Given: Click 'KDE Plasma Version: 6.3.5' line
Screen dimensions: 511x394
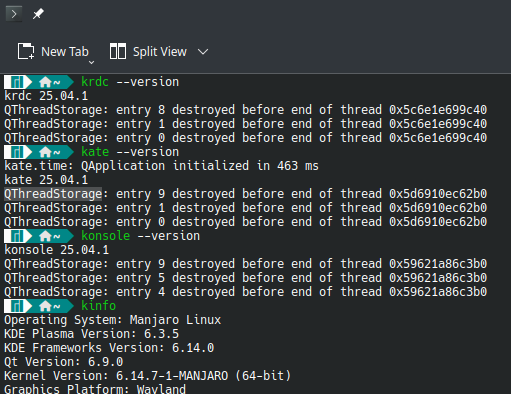Looking at the screenshot, I should click(x=91, y=334).
